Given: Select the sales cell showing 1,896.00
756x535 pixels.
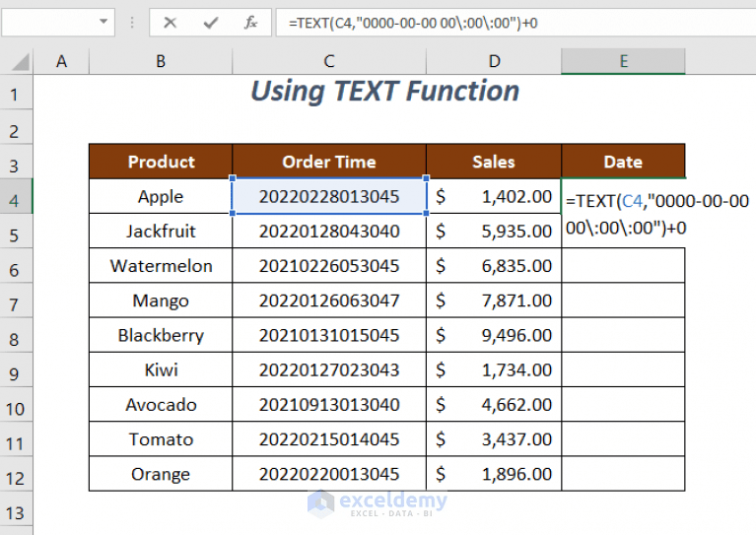Looking at the screenshot, I should point(494,474).
